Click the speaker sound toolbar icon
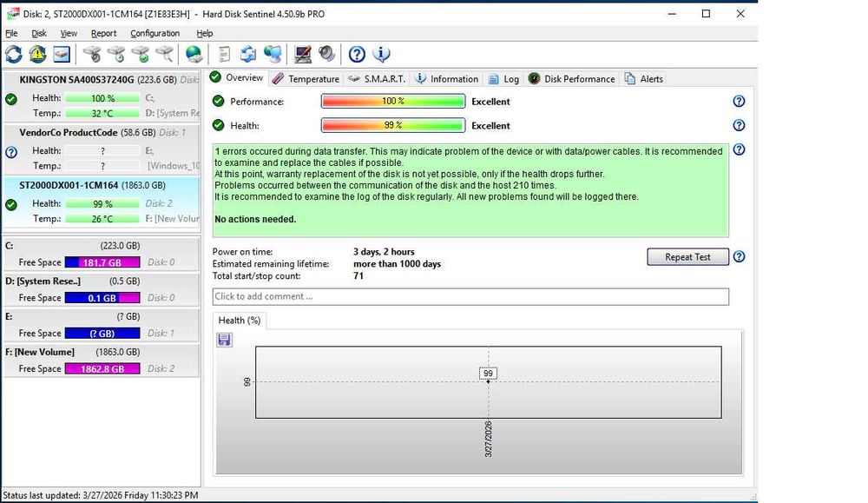Screen dimensions: 868x503 (x=326, y=54)
